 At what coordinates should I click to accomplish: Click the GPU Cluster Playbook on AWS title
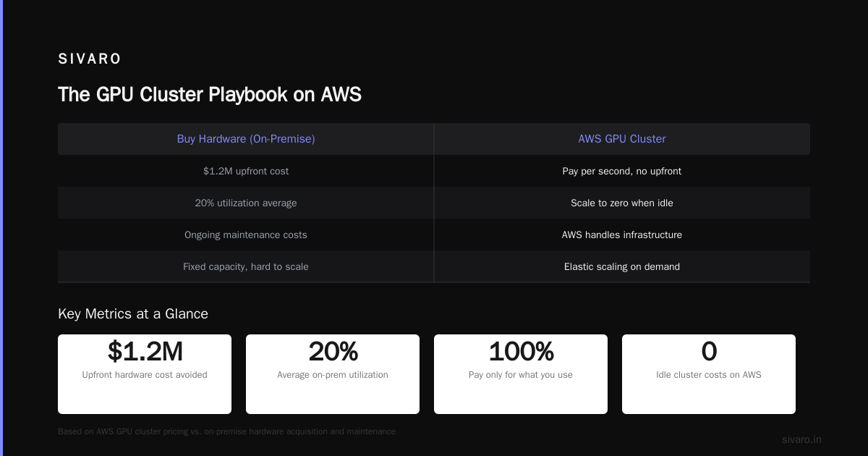click(210, 95)
